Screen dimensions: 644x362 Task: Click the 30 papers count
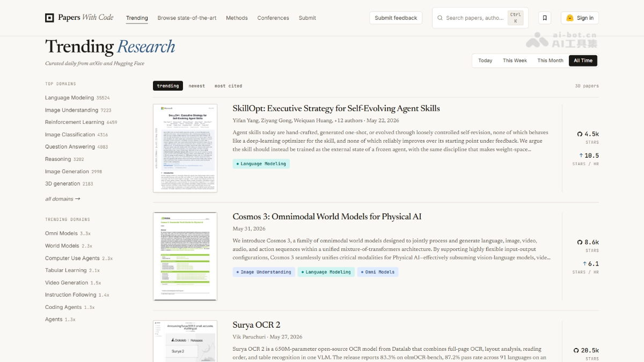(x=587, y=86)
